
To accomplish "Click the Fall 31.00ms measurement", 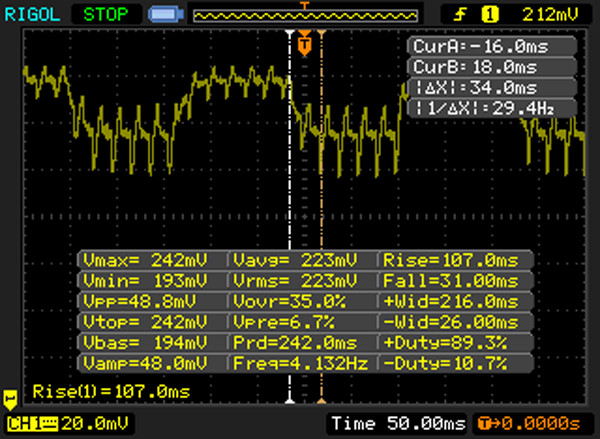I will [x=456, y=281].
